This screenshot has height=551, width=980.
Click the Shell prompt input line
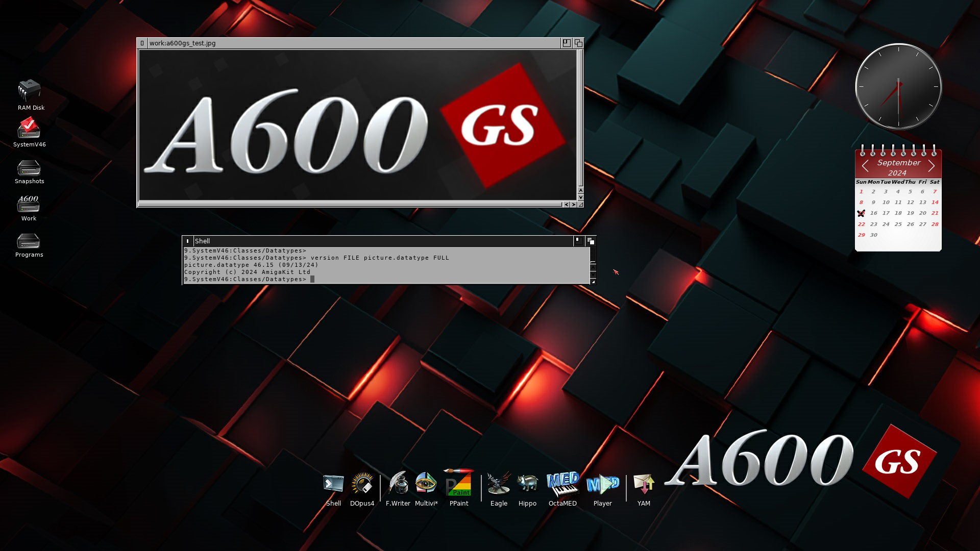[386, 279]
